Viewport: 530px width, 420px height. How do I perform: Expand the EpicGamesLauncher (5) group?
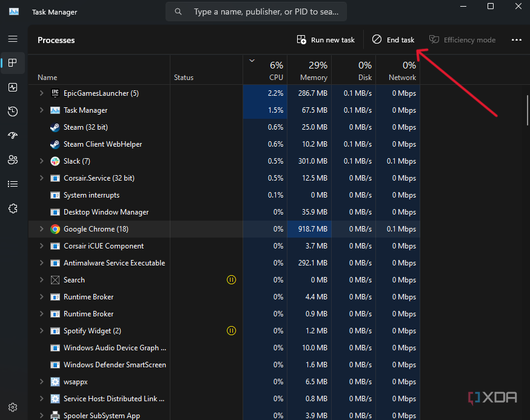tap(42, 93)
